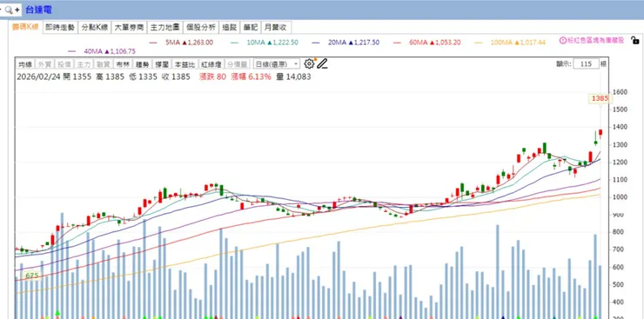Image resolution: width=644 pixels, height=319 pixels.
Task: Click the 開 1355 open price value
Action: click(x=77, y=76)
